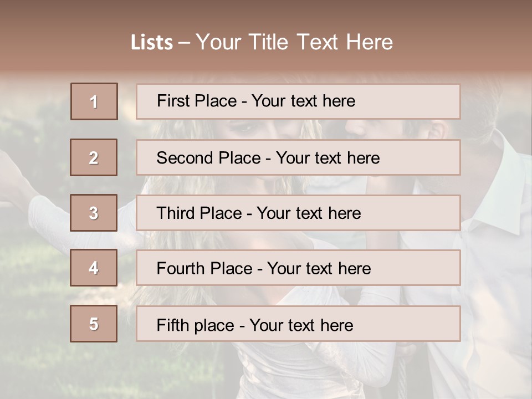Click the number 1 box
This screenshot has height=399, width=532.
click(x=94, y=101)
